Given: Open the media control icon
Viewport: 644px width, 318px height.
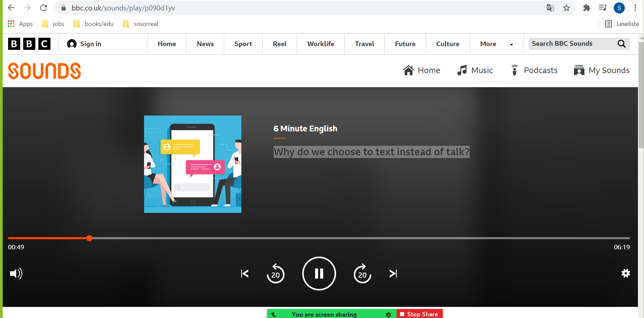Looking at the screenshot, I should point(603,8).
